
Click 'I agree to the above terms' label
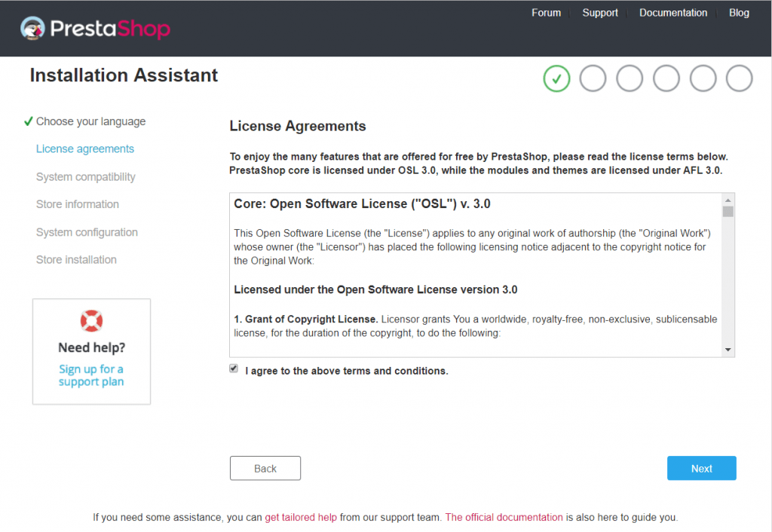click(x=347, y=371)
